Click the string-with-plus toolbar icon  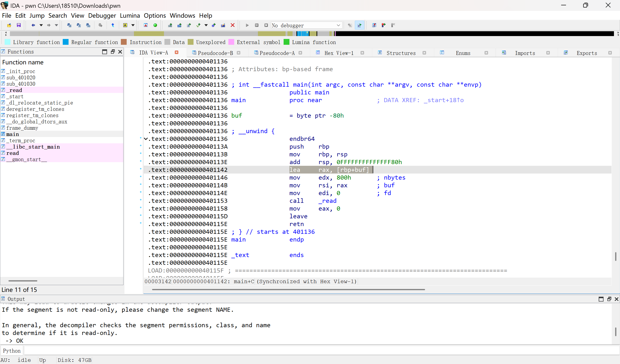[189, 25]
